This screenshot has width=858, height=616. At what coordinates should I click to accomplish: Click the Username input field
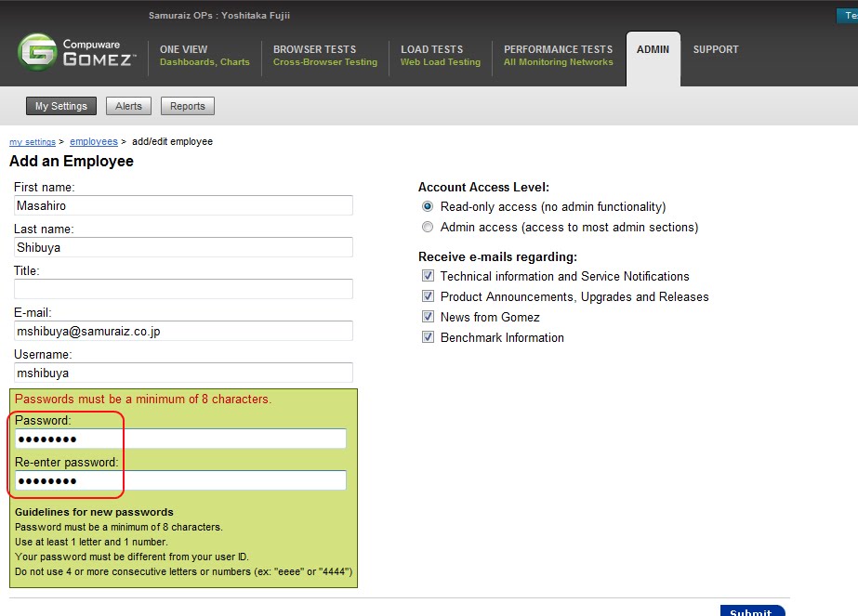pos(183,374)
